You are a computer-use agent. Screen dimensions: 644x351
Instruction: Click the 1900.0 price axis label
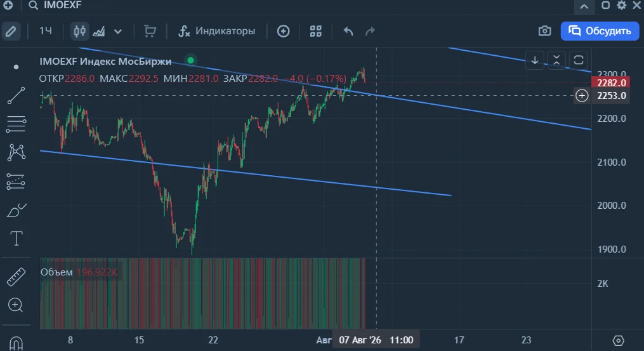pos(612,249)
